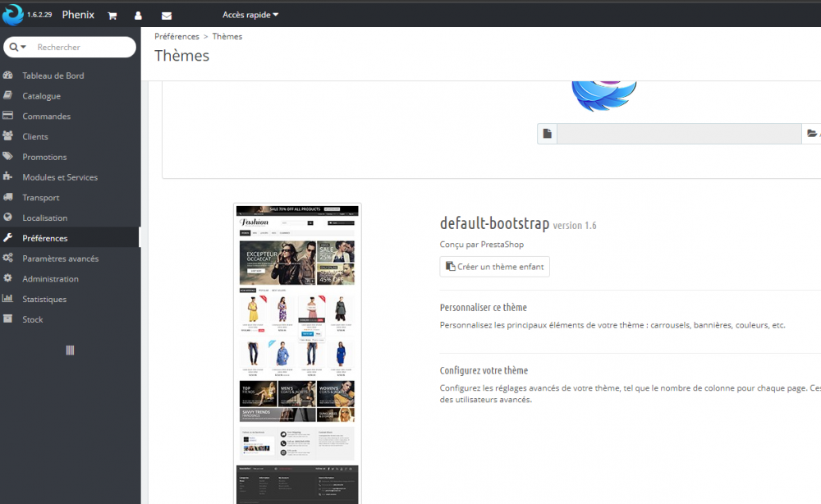Click the Localisation globe icon

click(7, 217)
